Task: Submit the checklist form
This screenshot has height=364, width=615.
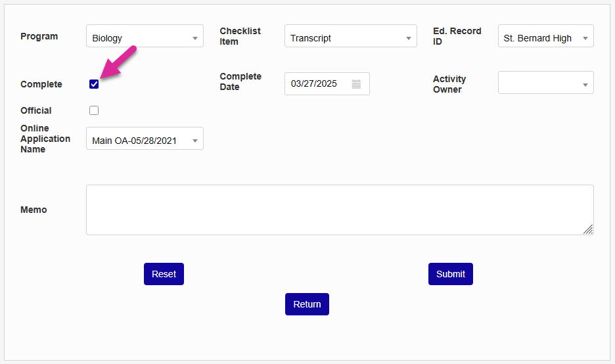Action: tap(450, 274)
